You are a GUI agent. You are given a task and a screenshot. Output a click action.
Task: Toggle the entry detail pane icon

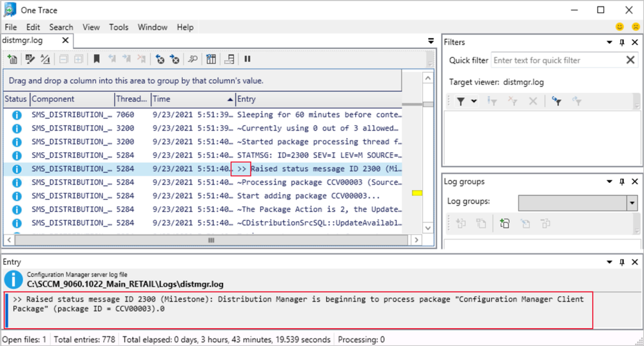pos(229,59)
